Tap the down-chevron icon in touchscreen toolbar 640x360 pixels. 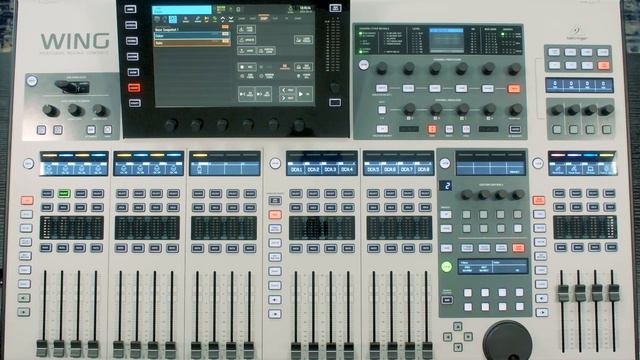point(231,19)
